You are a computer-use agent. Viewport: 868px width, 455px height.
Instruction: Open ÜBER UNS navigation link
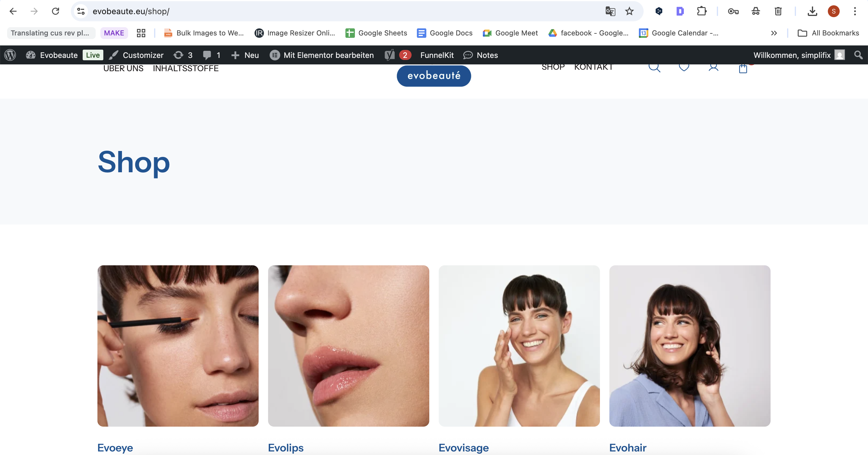pyautogui.click(x=123, y=68)
